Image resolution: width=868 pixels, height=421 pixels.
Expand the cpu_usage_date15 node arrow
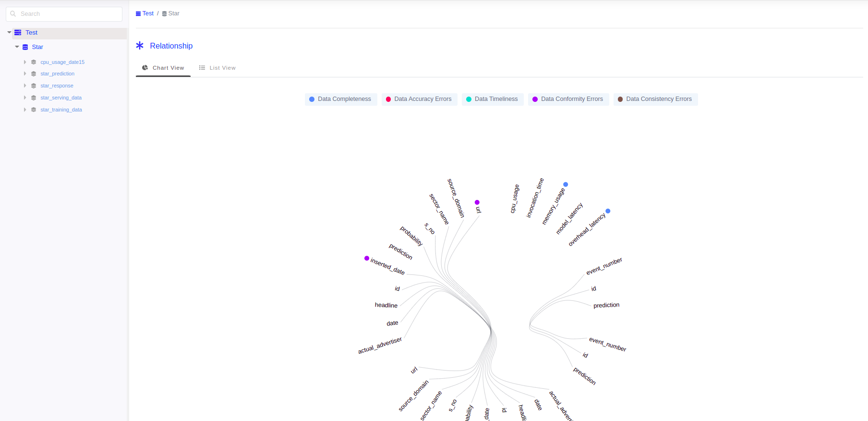(x=25, y=62)
